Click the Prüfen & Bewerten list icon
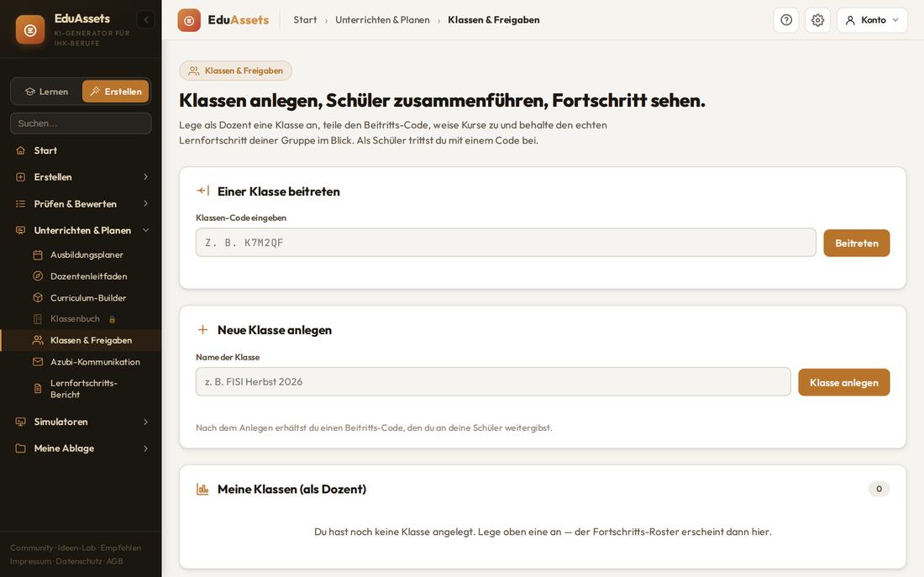This screenshot has height=577, width=924. (x=21, y=204)
